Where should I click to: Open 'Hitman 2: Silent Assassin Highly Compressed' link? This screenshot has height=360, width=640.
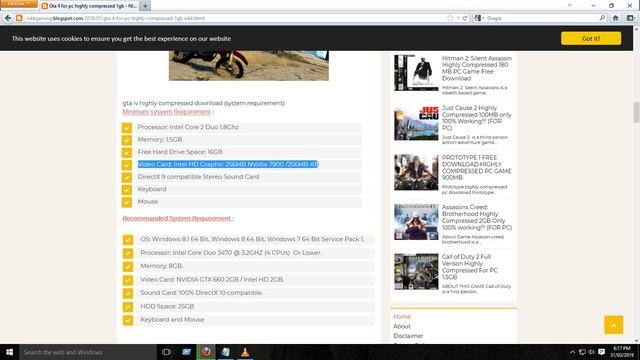(477, 68)
